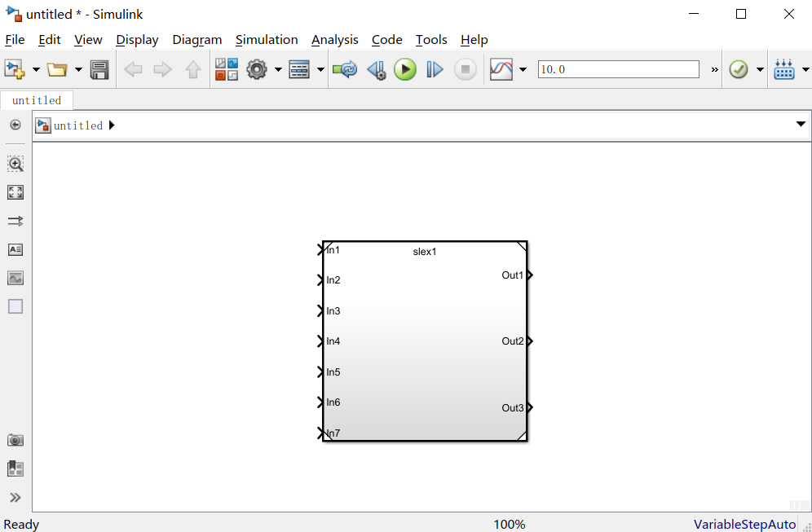This screenshot has width=812, height=532.
Task: Click the 100% zoom level indicator
Action: pos(509,524)
